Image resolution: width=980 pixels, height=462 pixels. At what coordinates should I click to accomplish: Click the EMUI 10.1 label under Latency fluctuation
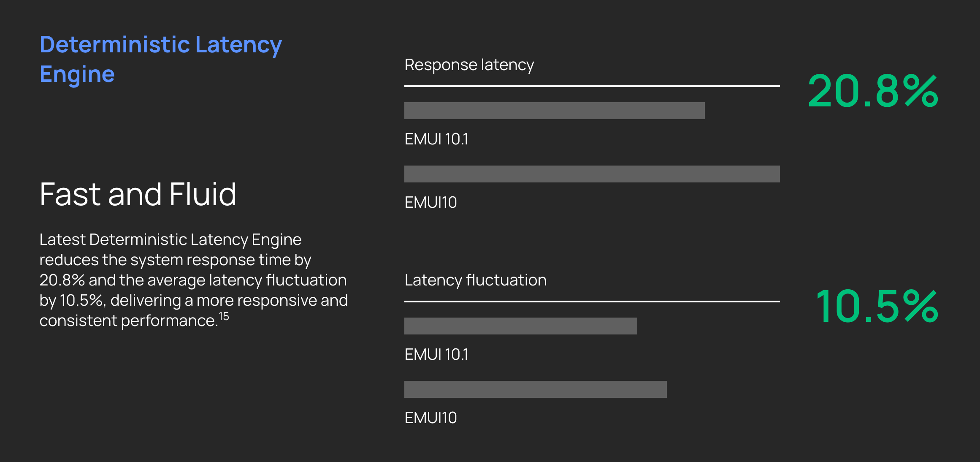436,354
